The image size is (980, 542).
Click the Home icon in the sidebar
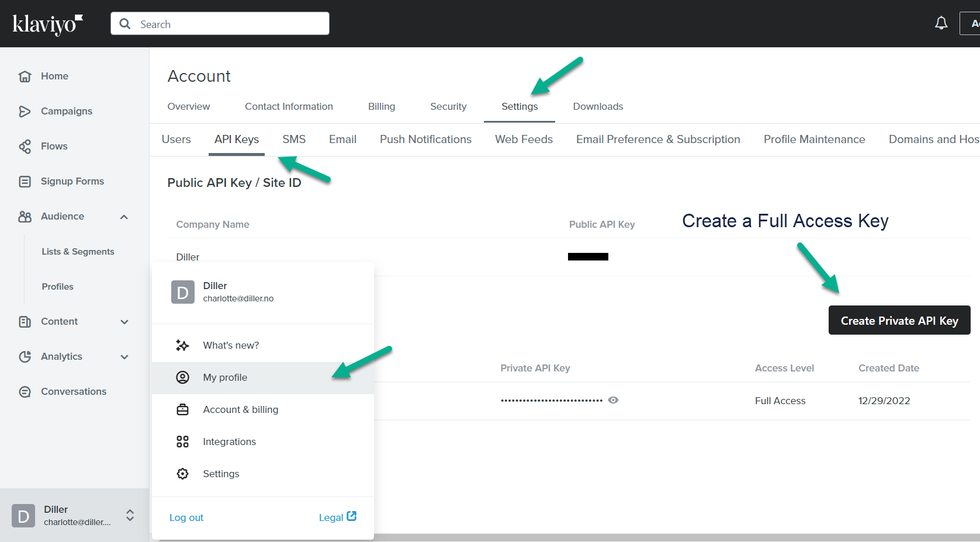[x=25, y=76]
